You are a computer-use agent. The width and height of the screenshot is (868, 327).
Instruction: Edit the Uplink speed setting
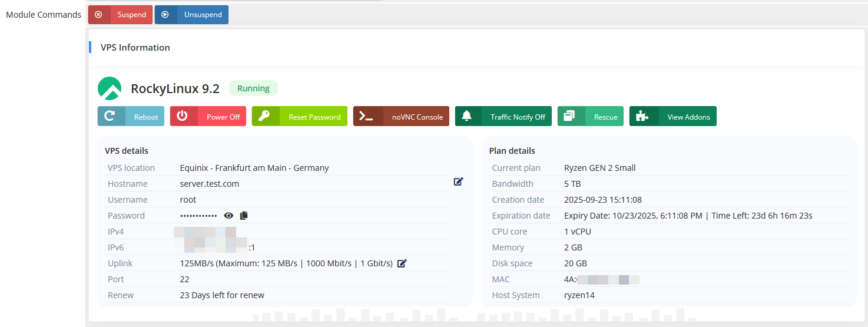[402, 263]
